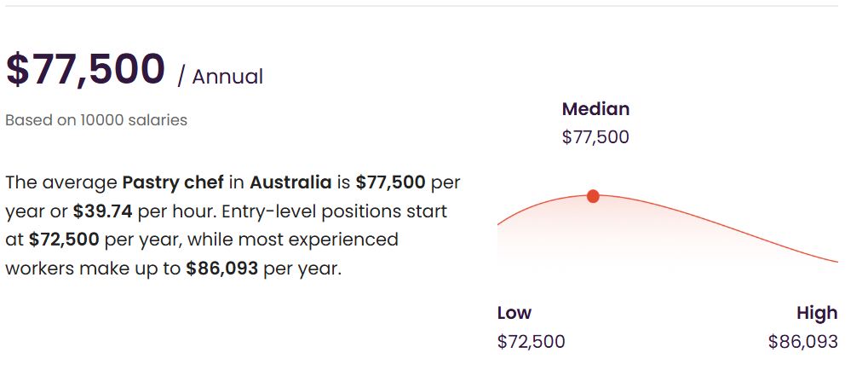The height and width of the screenshot is (370, 868).
Task: Click the bold $77,500 in the paragraph
Action: tap(390, 182)
